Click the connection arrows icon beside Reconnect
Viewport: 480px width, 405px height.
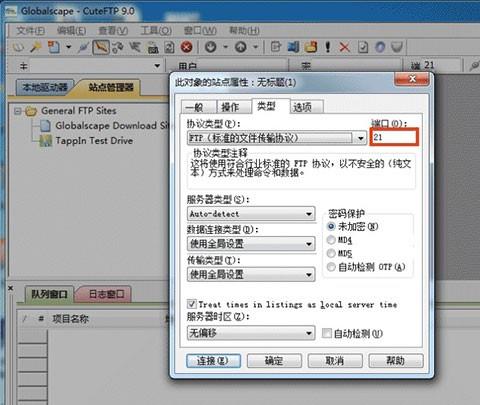click(x=135, y=47)
